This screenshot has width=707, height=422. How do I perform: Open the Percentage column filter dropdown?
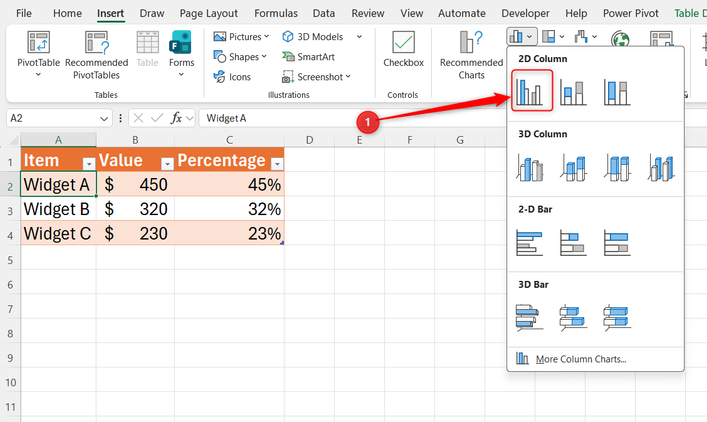click(x=277, y=164)
